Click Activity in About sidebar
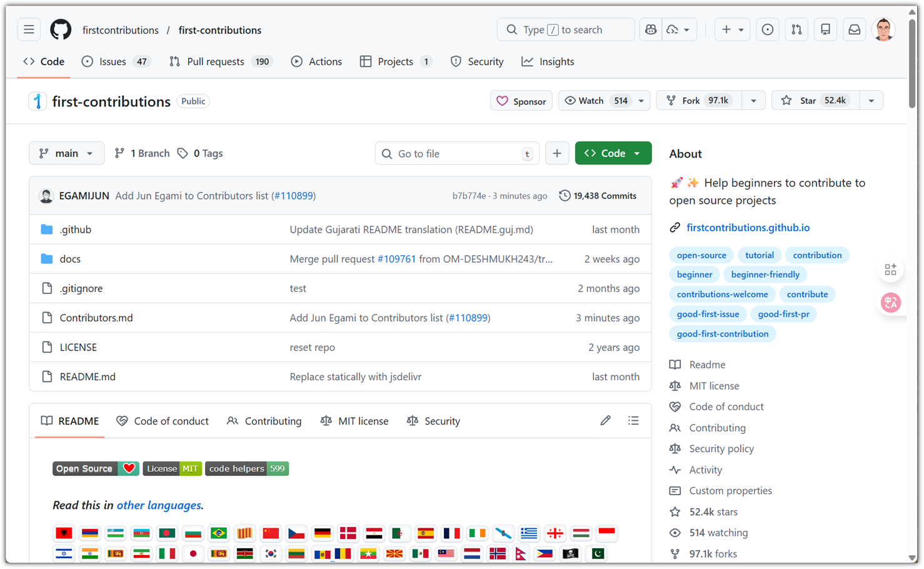 coord(705,470)
